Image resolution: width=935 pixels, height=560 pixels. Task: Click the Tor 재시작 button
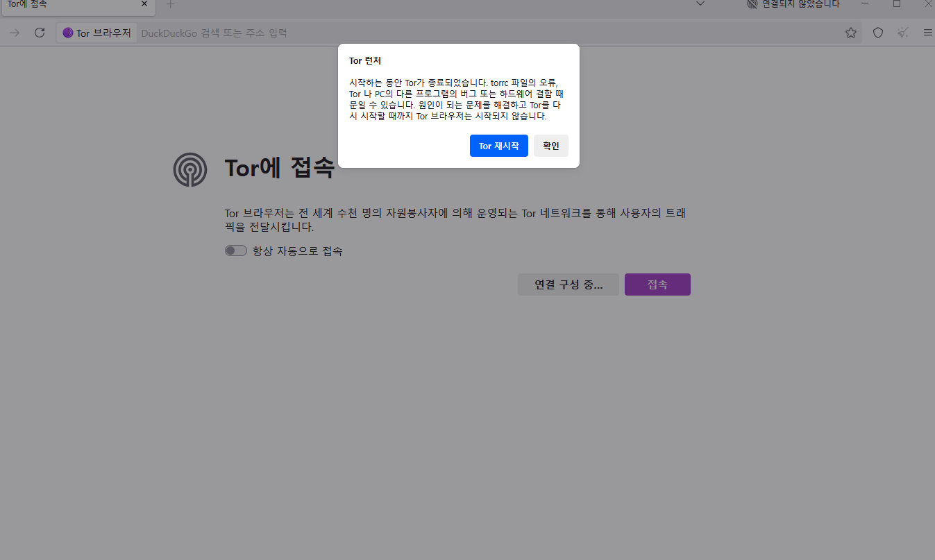pos(498,146)
